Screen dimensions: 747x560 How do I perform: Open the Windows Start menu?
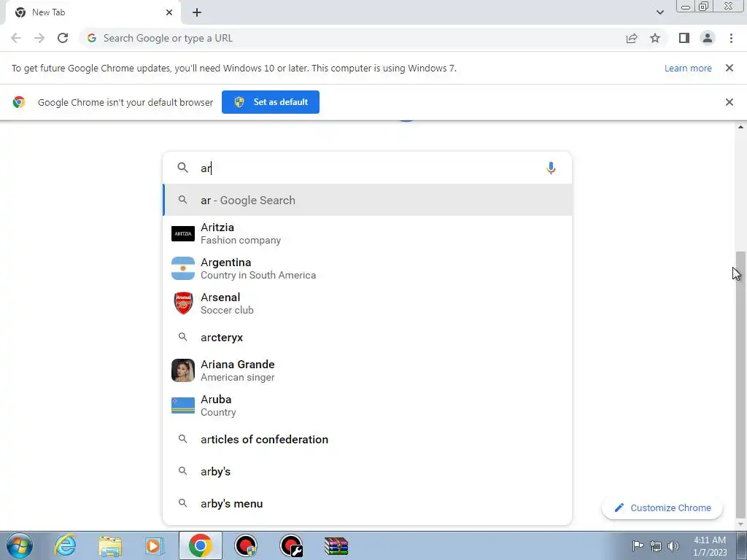20,545
